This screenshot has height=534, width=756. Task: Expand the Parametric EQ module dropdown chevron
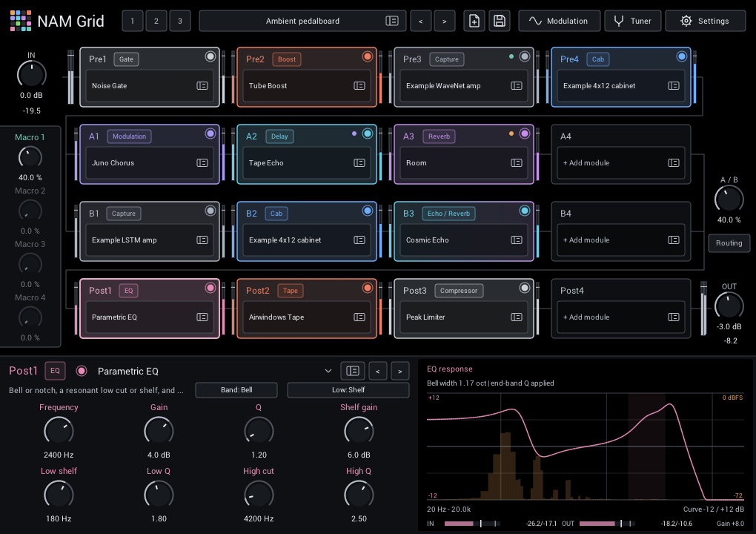tap(328, 371)
